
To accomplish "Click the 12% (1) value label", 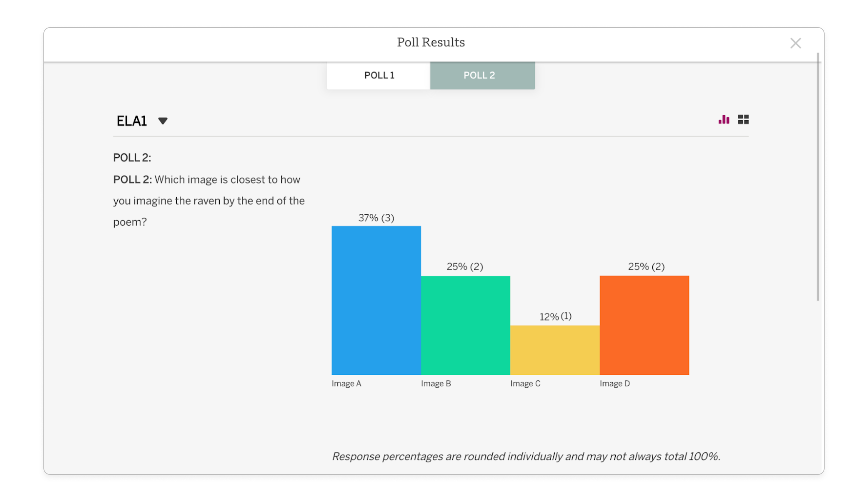I will [555, 316].
